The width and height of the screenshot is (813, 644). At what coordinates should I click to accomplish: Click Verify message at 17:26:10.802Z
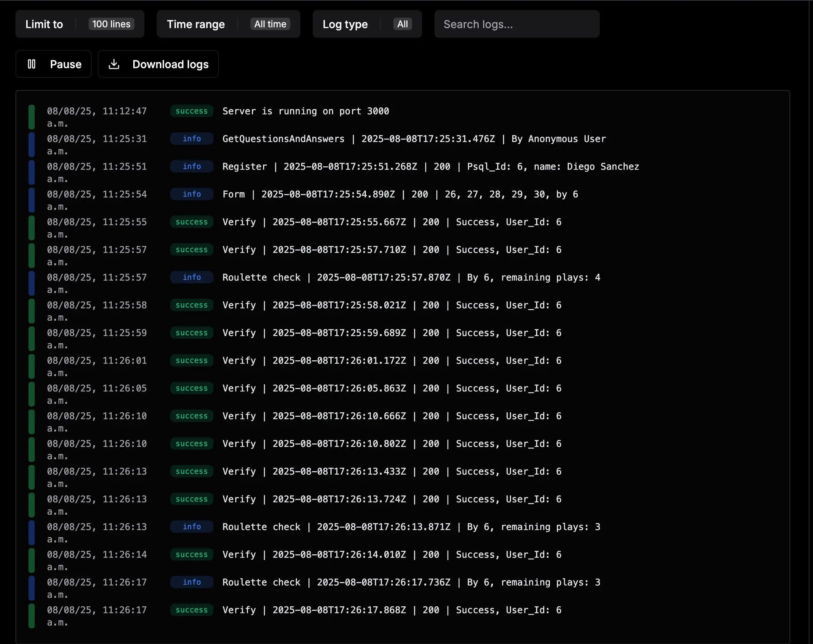[x=392, y=444]
